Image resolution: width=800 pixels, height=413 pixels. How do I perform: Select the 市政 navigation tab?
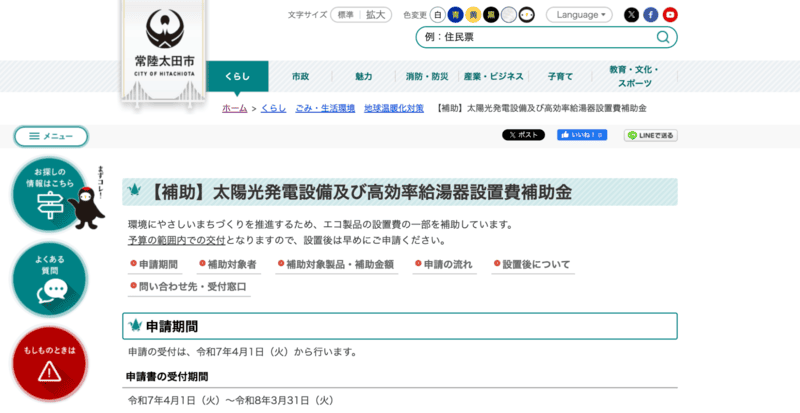point(301,77)
